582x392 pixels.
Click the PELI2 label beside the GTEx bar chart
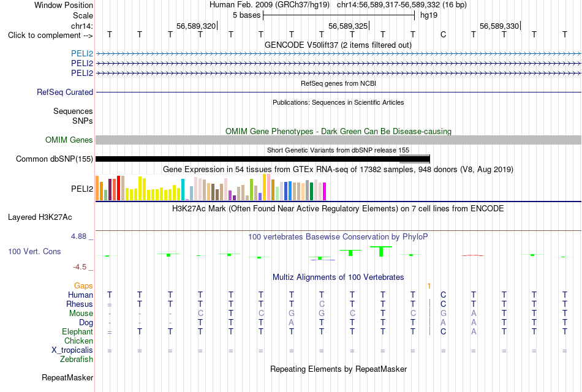82,189
